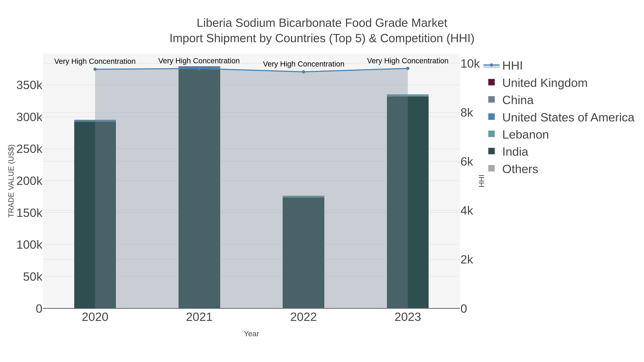Click United Kingdom maroon color swatch
This screenshot has height=362, width=644.
click(x=492, y=82)
